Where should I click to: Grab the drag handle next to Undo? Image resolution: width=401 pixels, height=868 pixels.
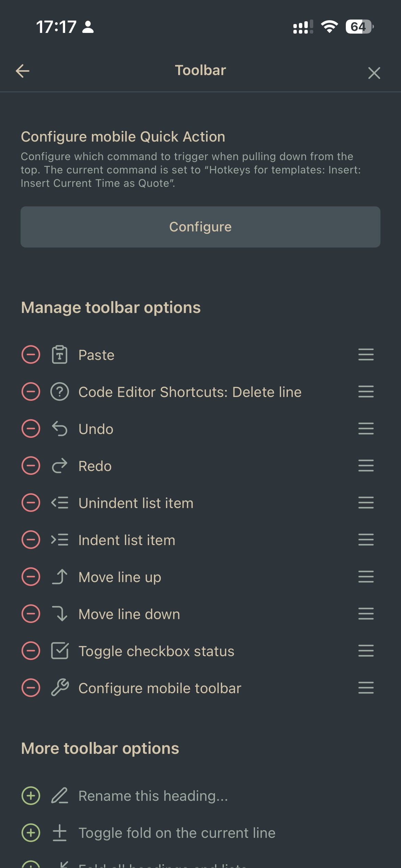pyautogui.click(x=365, y=429)
